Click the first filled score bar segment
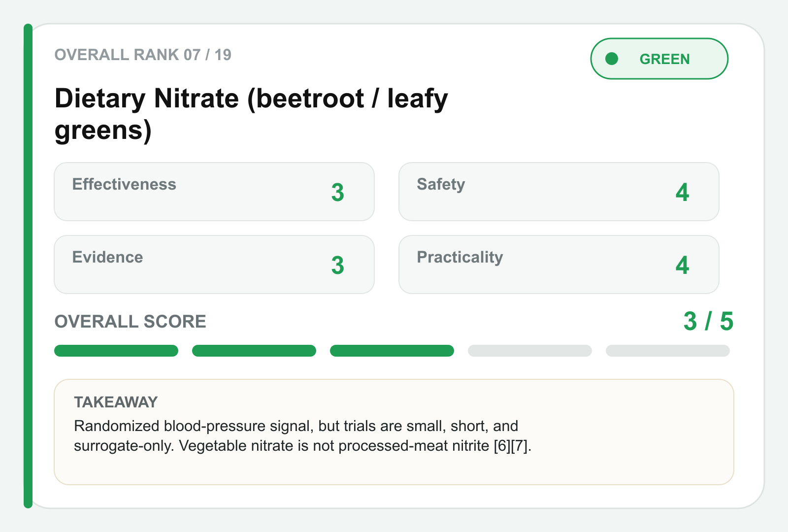Viewport: 788px width, 532px height. tap(116, 351)
